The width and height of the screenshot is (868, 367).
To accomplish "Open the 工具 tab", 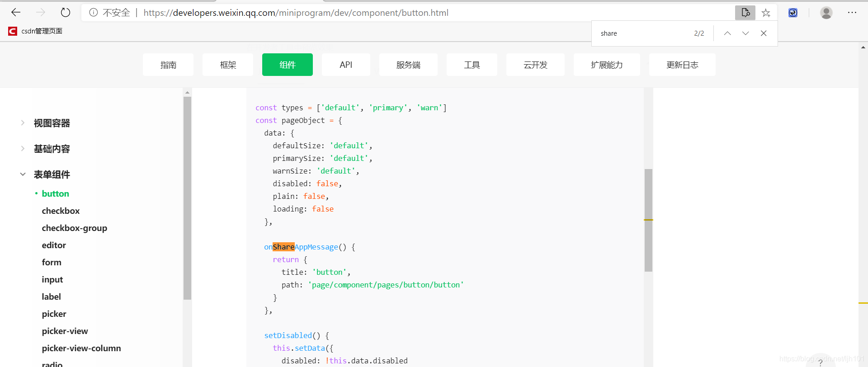I will 472,65.
